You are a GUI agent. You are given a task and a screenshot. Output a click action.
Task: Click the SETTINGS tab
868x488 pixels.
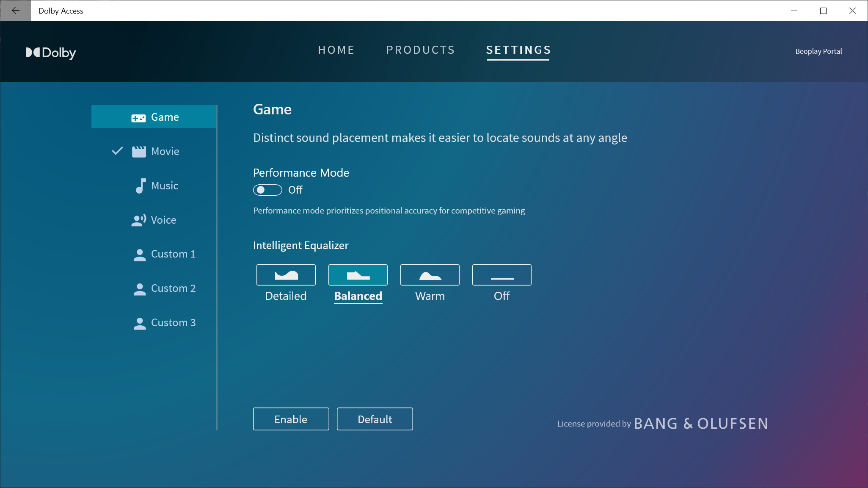518,50
